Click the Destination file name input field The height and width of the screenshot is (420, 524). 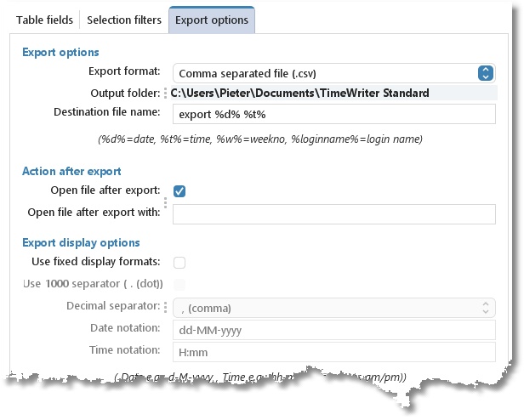click(333, 114)
